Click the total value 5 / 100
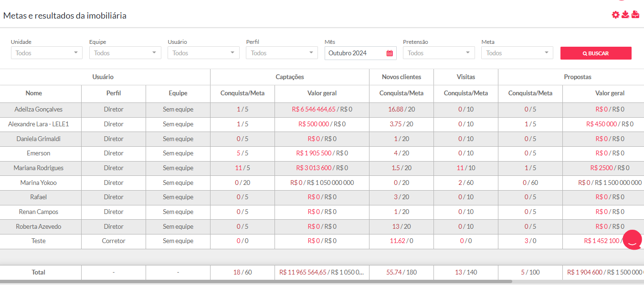 click(x=530, y=272)
